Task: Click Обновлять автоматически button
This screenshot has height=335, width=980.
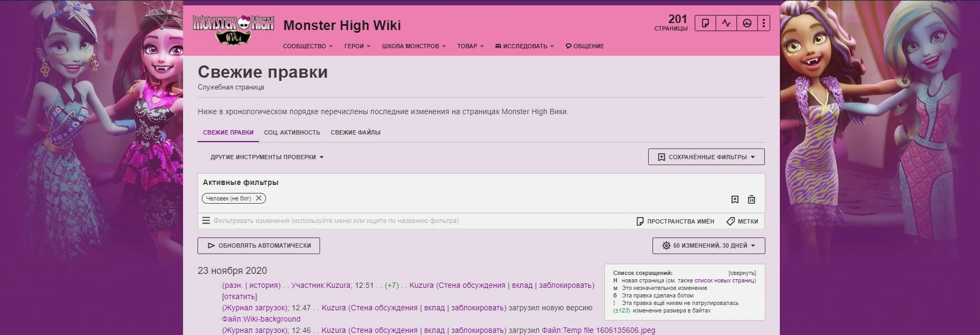Action: coord(259,245)
